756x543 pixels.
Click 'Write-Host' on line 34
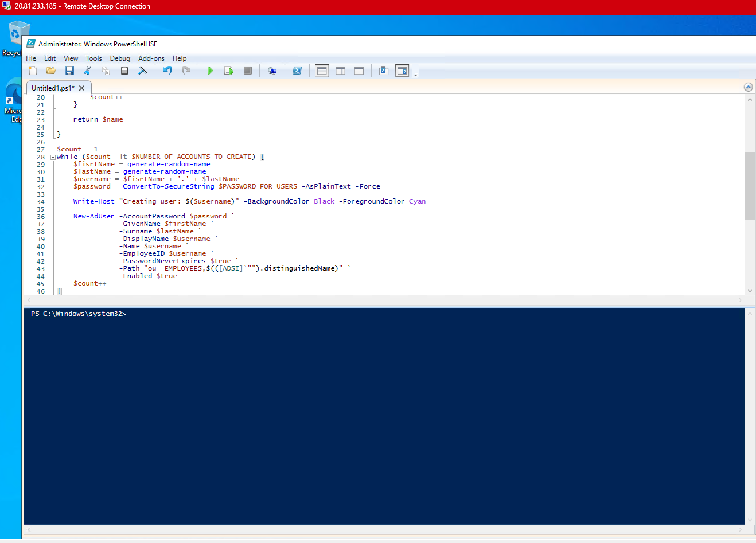(x=93, y=201)
